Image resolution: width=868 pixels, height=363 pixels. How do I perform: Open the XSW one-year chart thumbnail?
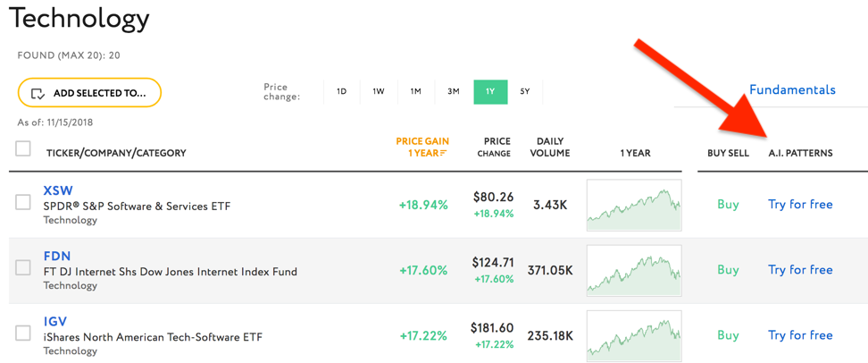tap(634, 205)
